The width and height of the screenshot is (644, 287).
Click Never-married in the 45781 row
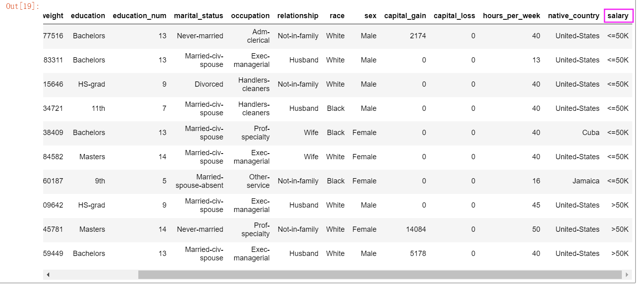[x=200, y=229]
